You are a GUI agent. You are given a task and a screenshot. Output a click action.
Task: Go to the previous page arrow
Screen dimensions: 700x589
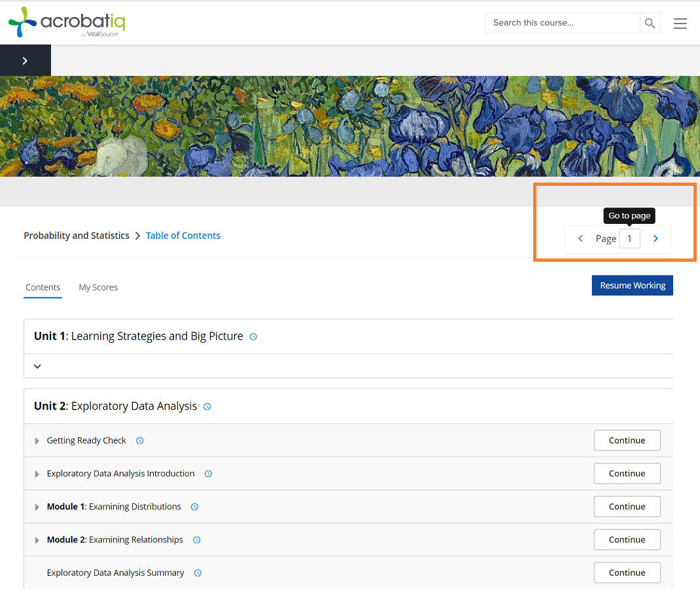580,238
